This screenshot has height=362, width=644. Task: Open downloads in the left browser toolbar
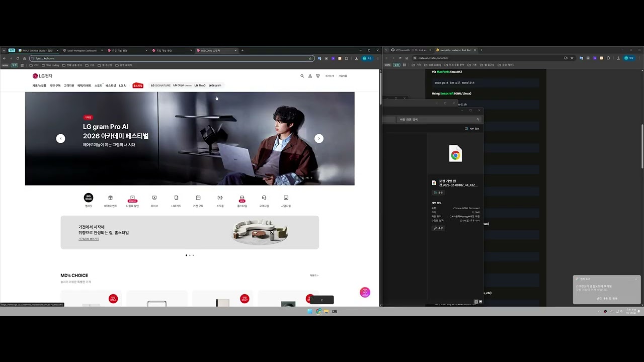click(357, 58)
